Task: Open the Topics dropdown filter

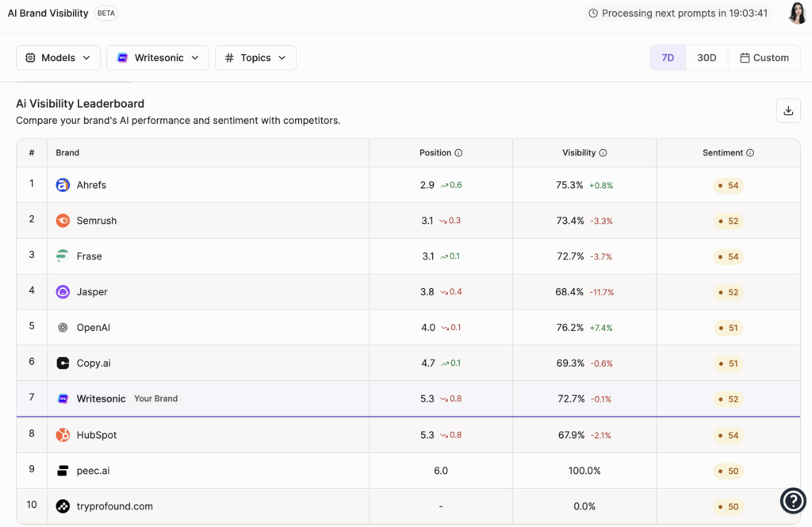Action: pos(255,58)
